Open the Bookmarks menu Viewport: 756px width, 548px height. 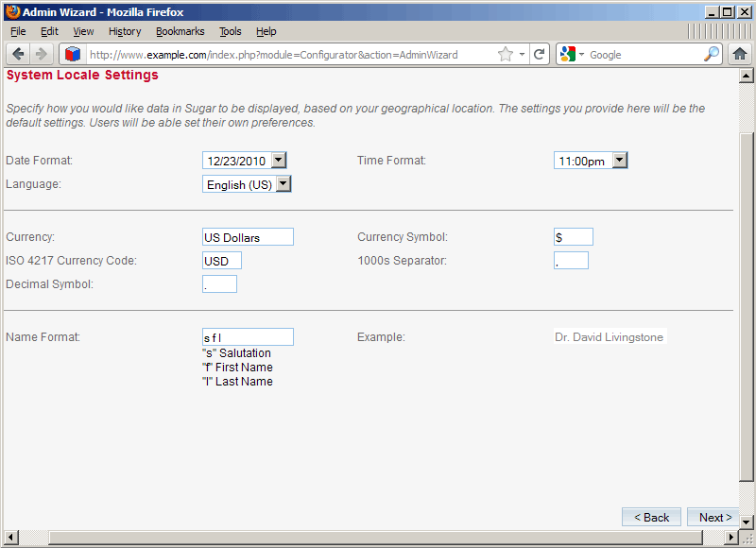[180, 31]
